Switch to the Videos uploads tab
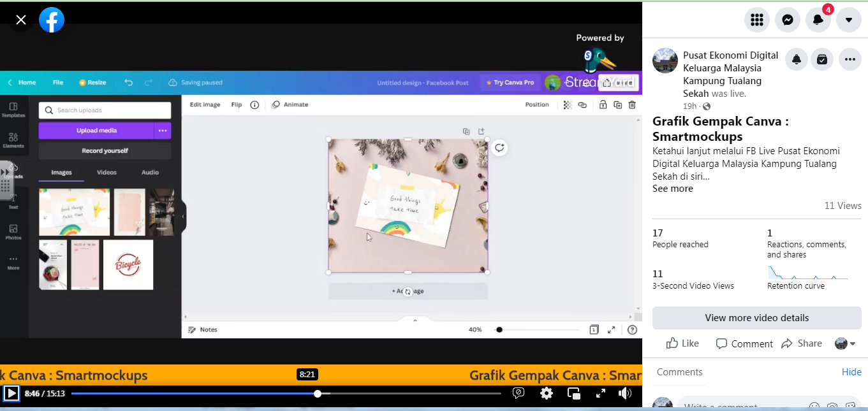 point(107,172)
